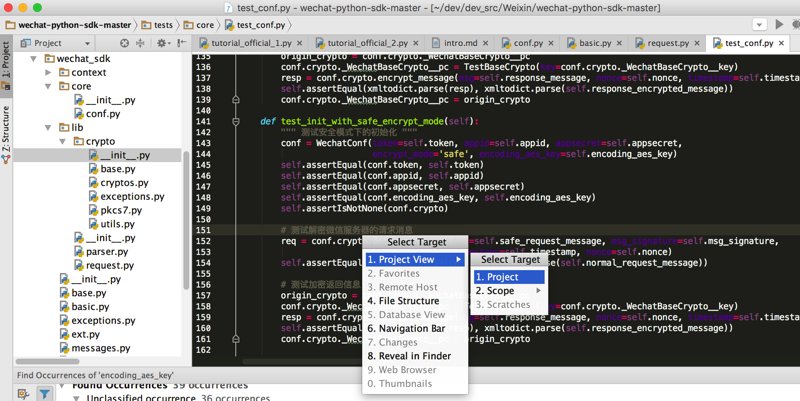This screenshot has width=800, height=401.
Task: Select base.py under crypto folder
Action: tap(112, 169)
